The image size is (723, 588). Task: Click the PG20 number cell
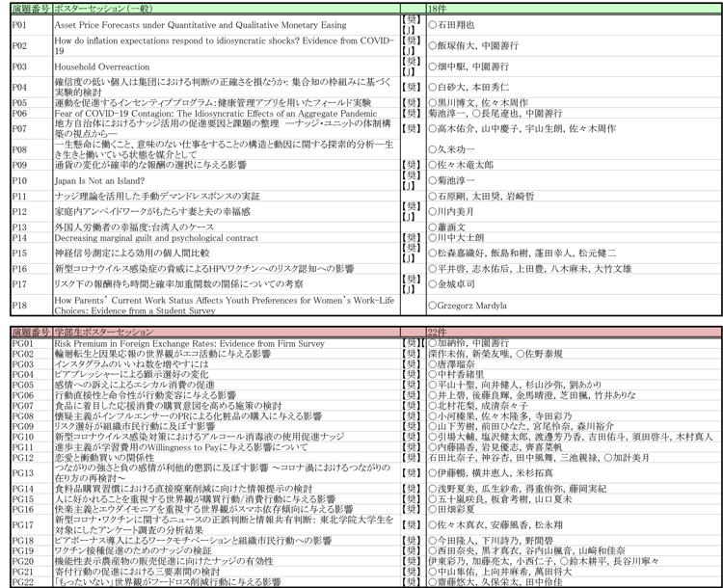[32, 561]
